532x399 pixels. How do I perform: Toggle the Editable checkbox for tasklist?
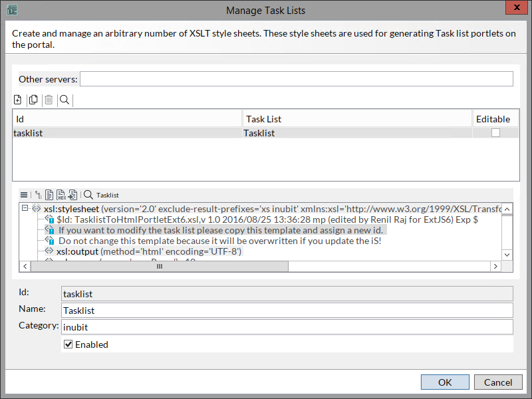tap(495, 133)
